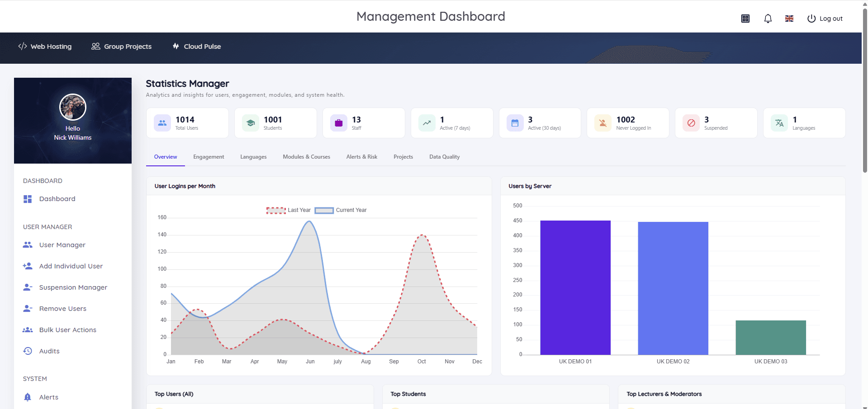Toggle the Last Year legend series
The height and width of the screenshot is (409, 868).
pos(289,210)
